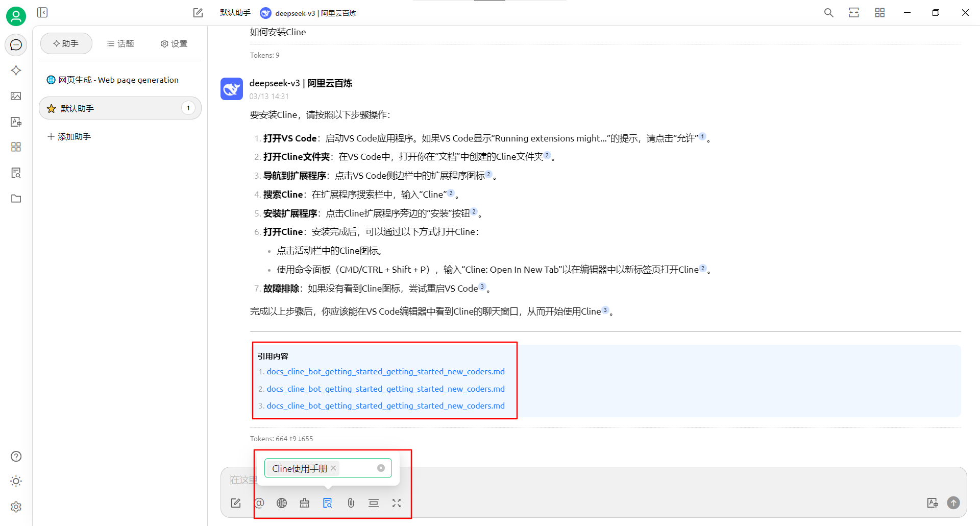This screenshot has width=980, height=526.
Task: Click the @ mention model icon
Action: (259, 503)
